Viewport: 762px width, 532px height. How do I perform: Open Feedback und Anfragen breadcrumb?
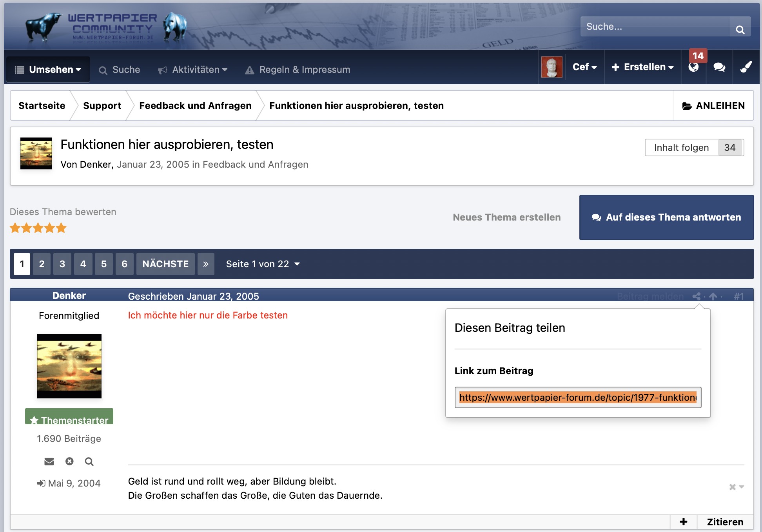(x=195, y=106)
